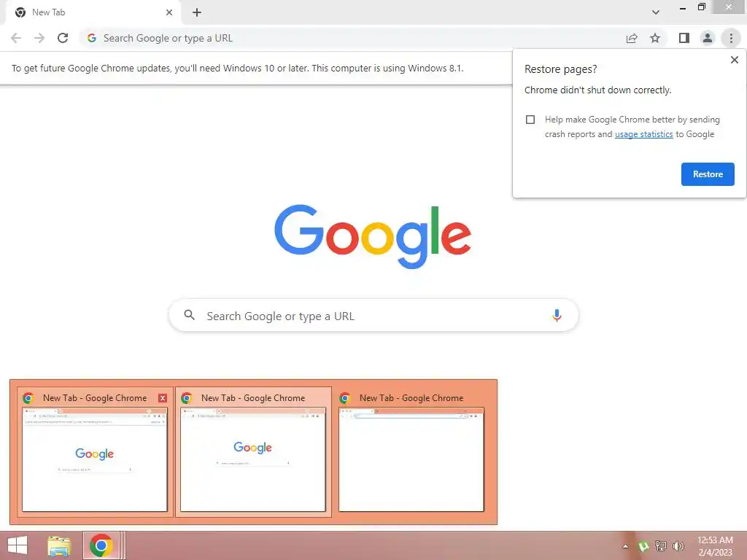Open the Chrome three-dot menu

[731, 38]
